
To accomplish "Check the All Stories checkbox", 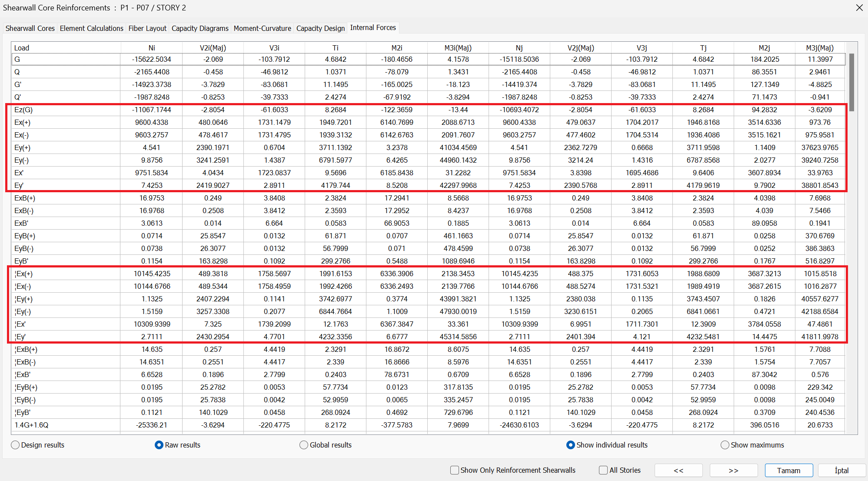I will click(x=603, y=470).
